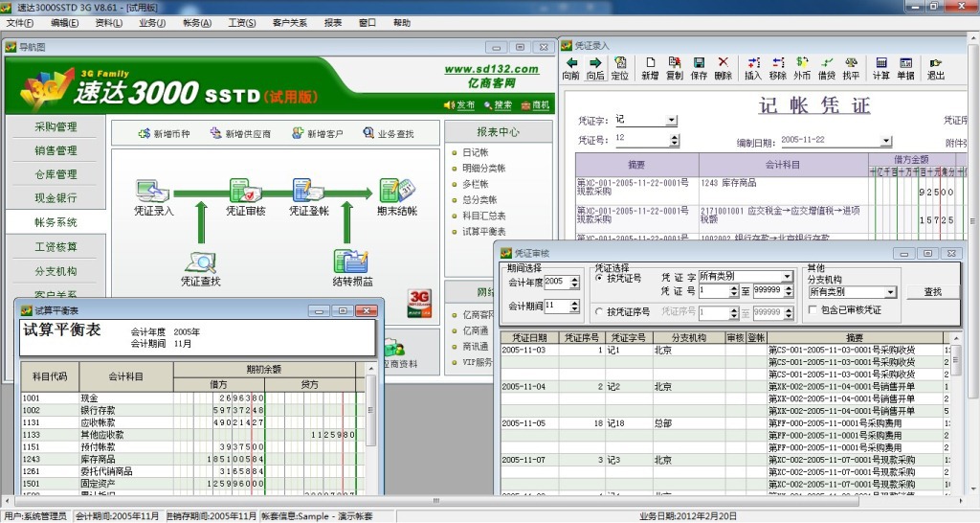Open the 资料(L) menu

109,23
